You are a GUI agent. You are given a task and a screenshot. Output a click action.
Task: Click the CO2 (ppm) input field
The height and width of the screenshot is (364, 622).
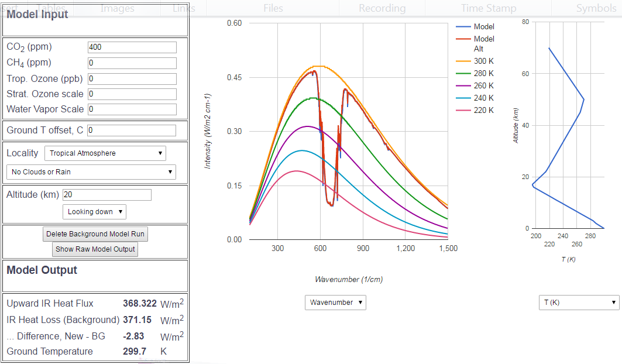tap(132, 47)
